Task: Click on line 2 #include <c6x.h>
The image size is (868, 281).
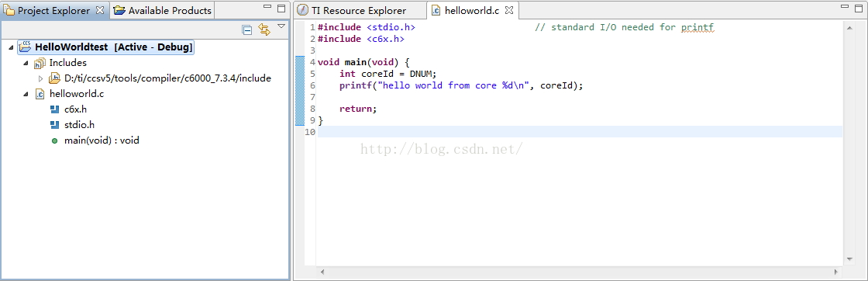Action: click(x=361, y=39)
